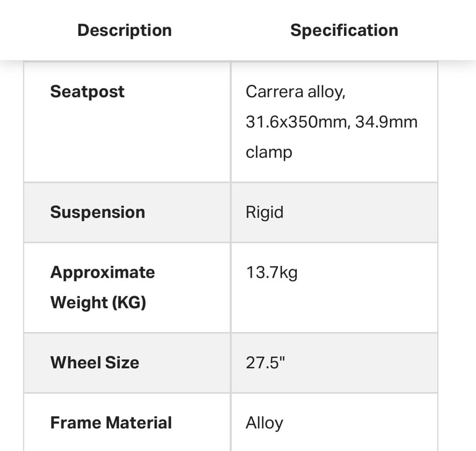The height and width of the screenshot is (451, 476).
Task: Select the Suspension row label
Action: pos(97,212)
